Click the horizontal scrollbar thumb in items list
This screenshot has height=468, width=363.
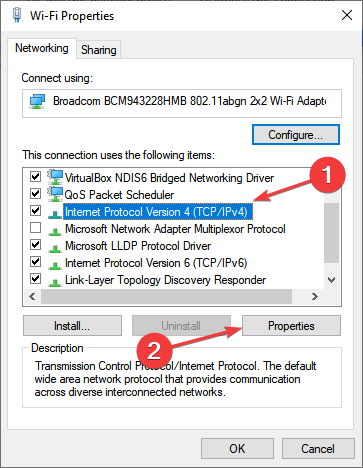166,296
